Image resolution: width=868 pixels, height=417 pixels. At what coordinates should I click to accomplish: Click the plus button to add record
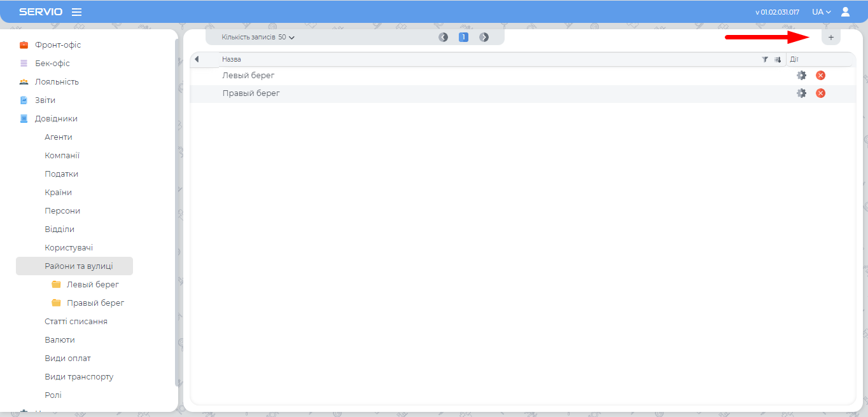[x=830, y=38]
